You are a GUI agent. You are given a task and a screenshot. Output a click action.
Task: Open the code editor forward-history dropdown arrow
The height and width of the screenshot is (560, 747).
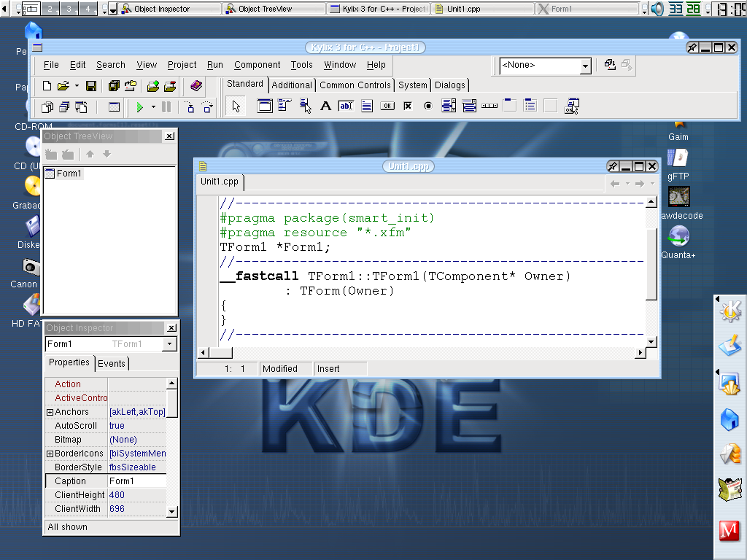[x=652, y=184]
